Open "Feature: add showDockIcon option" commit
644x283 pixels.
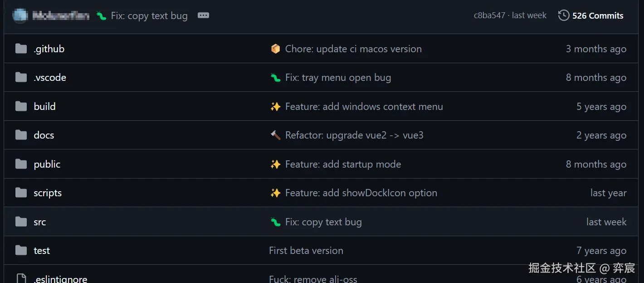click(x=361, y=193)
